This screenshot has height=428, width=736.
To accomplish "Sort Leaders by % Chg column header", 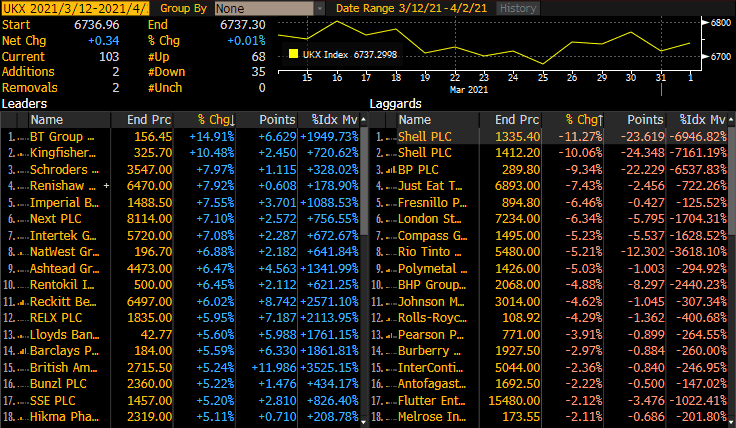I will point(205,120).
